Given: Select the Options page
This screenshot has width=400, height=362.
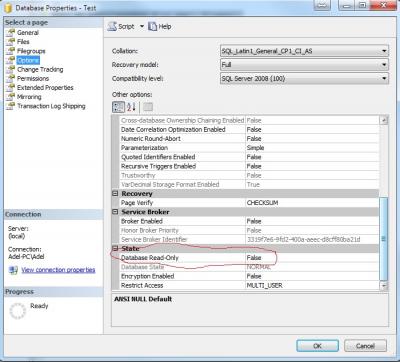Looking at the screenshot, I should 28,60.
